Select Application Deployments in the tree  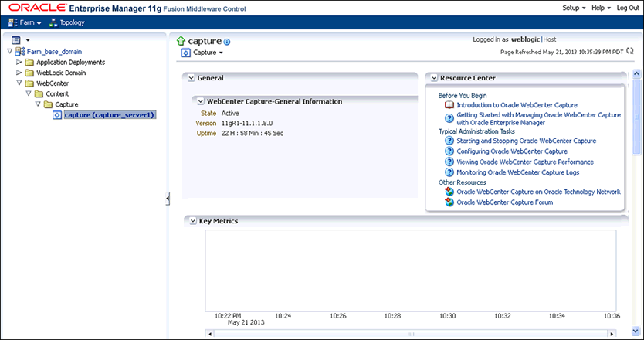click(x=70, y=63)
